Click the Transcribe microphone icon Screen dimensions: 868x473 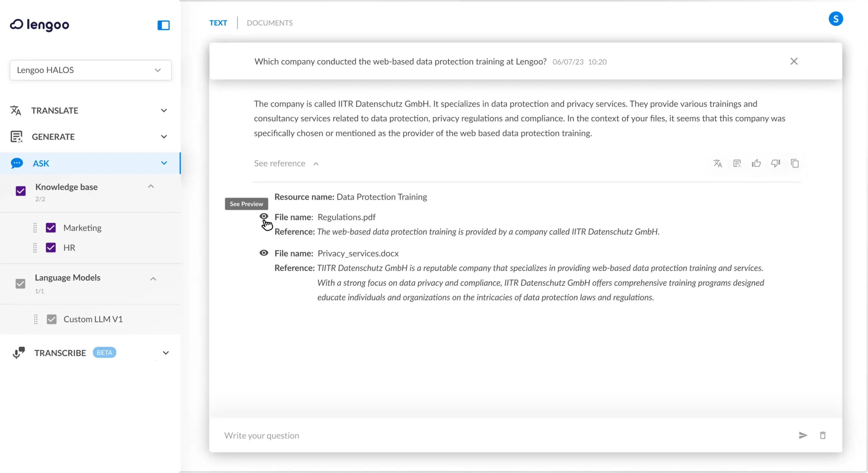click(19, 353)
